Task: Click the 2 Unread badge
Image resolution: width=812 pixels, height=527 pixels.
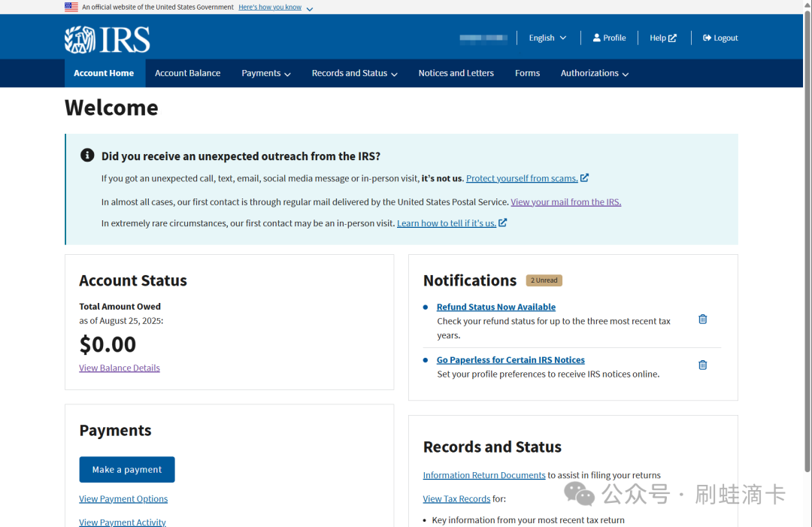Action: (x=544, y=280)
